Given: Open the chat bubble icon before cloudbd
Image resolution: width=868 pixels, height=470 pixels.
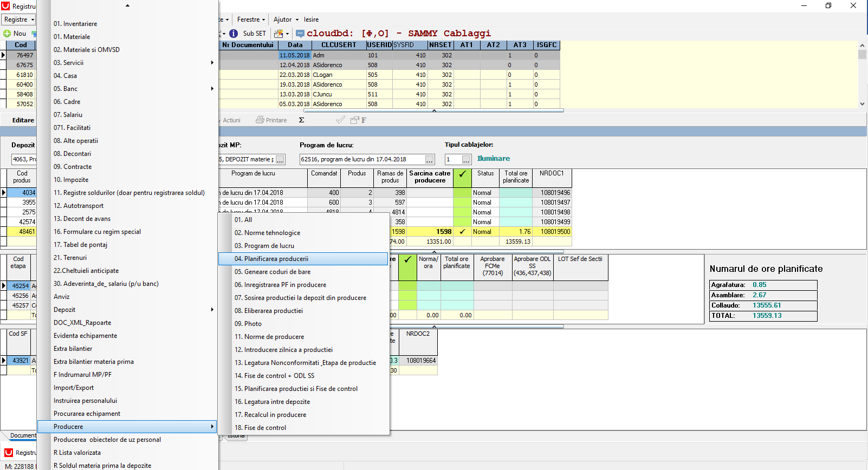Looking at the screenshot, I should click(x=300, y=34).
